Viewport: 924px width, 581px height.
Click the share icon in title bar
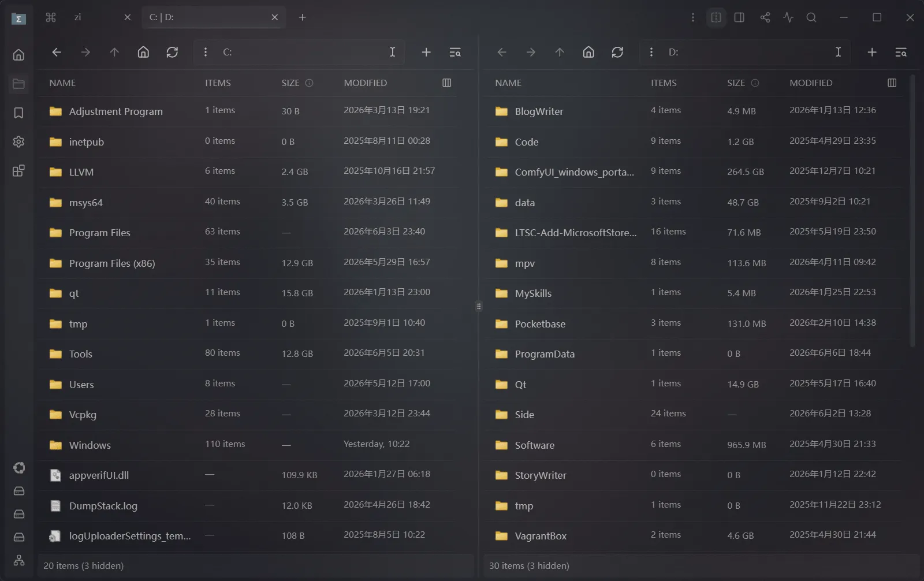pyautogui.click(x=765, y=17)
